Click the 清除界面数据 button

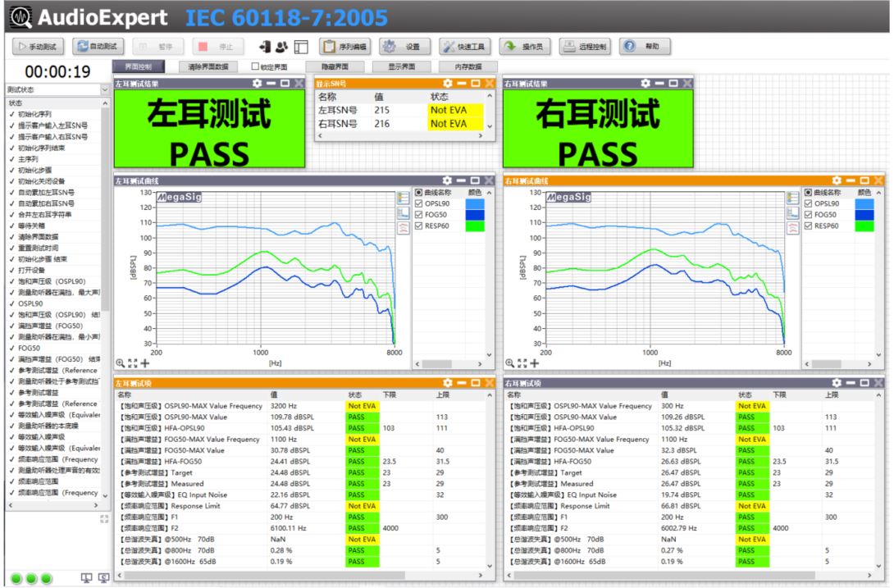click(x=208, y=66)
